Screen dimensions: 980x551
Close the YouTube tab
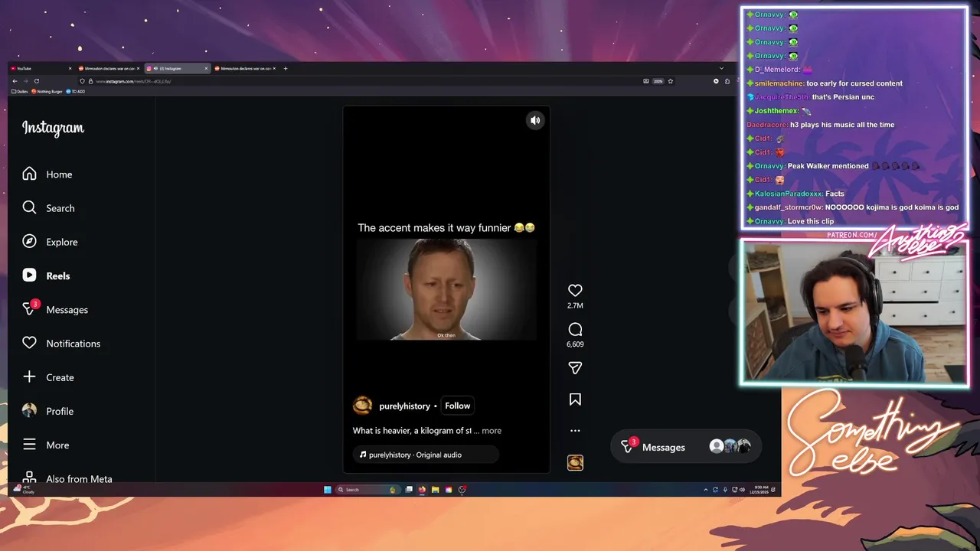(x=70, y=68)
